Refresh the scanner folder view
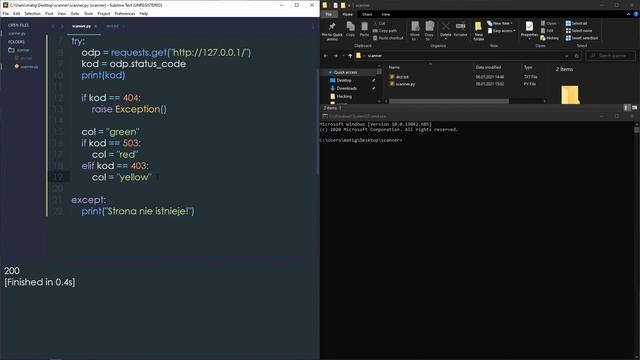640x360 pixels. 576,56
